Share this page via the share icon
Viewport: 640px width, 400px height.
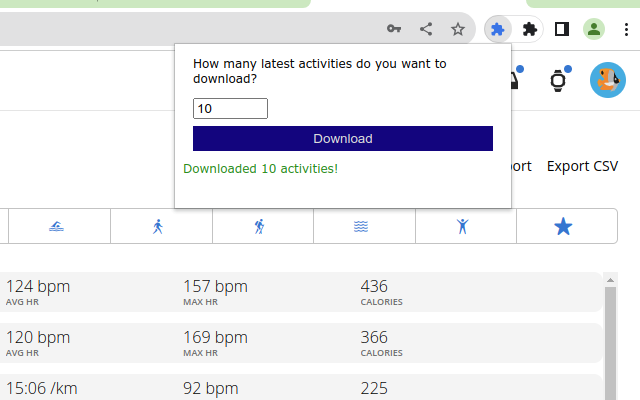[426, 29]
